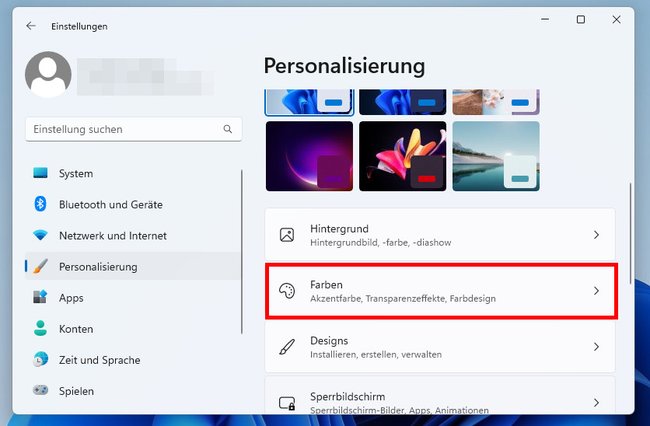Click the System monitor icon
This screenshot has width=650, height=426.
click(40, 173)
